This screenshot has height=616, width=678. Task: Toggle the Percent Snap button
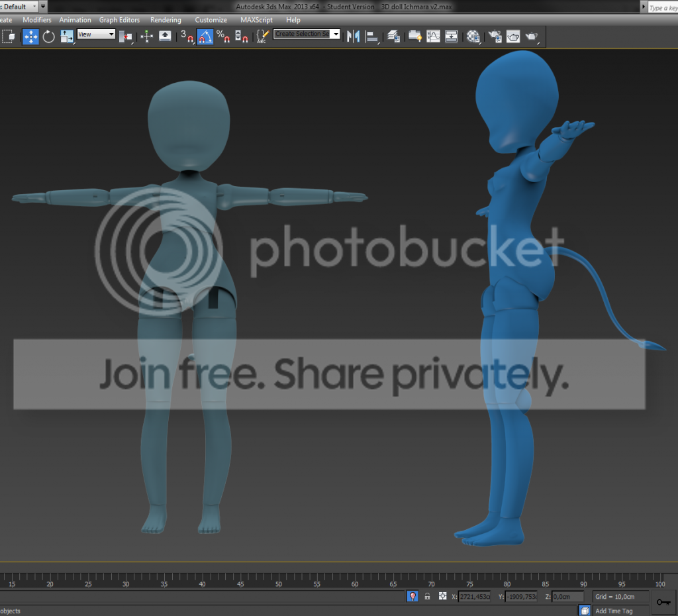(222, 36)
